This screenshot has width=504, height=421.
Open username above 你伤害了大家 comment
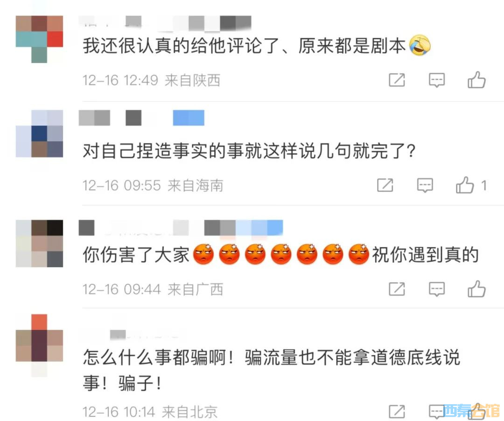(181, 228)
